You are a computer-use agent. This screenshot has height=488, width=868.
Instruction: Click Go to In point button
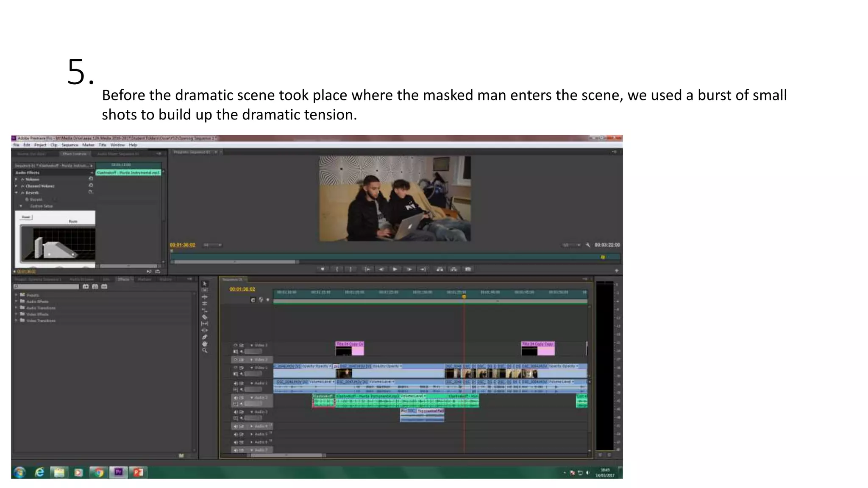coord(367,269)
